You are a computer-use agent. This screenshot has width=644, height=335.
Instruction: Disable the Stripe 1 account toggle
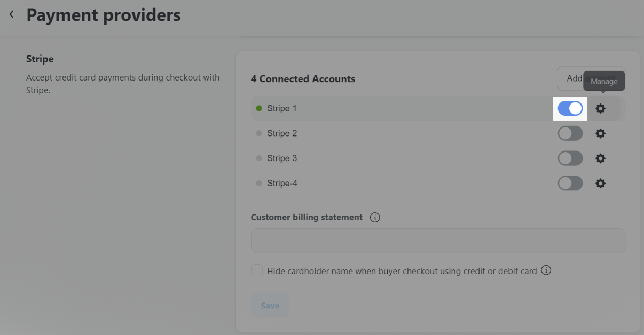click(570, 109)
